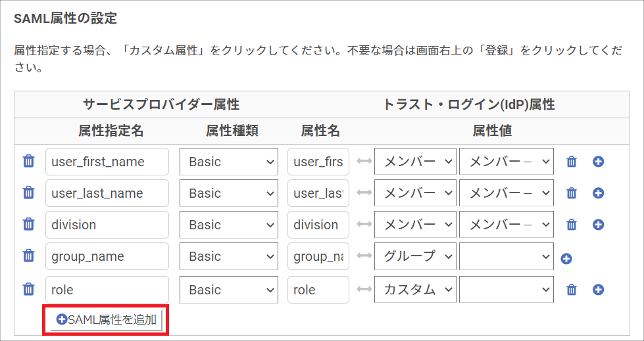Screen dimensions: 644x341
Task: Open the グループ dropdown in group_name row
Action: [x=415, y=256]
